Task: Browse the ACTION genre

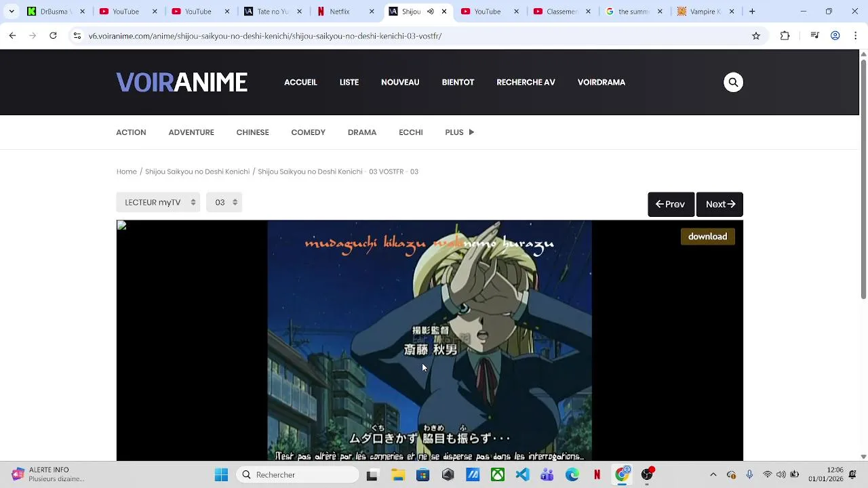Action: coord(131,132)
